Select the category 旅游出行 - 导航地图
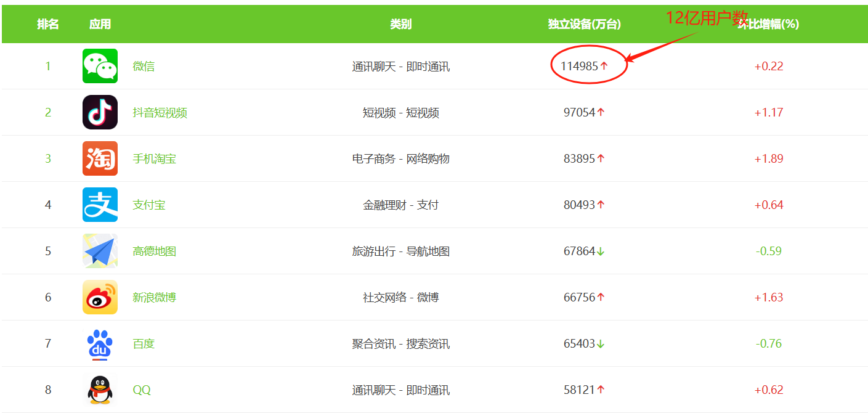The image size is (868, 413). coord(401,251)
